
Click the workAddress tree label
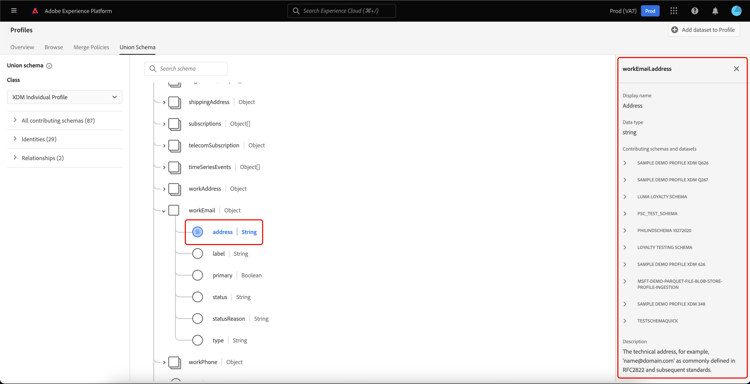pos(205,189)
